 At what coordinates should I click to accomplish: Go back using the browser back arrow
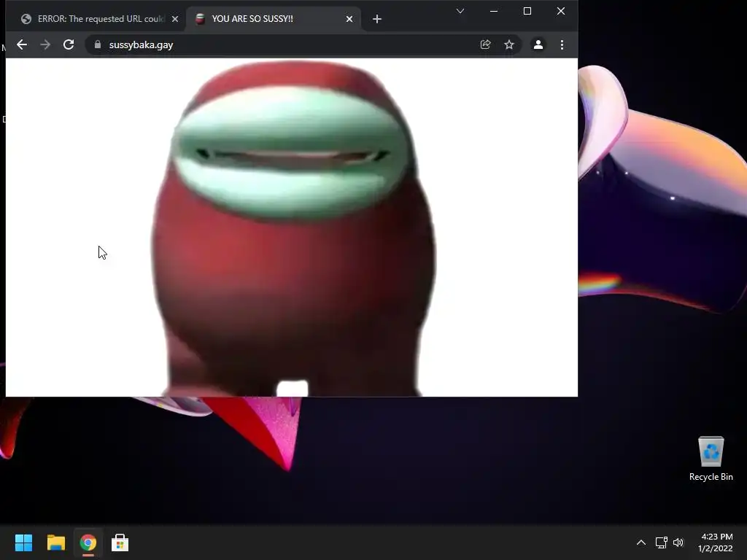(22, 44)
